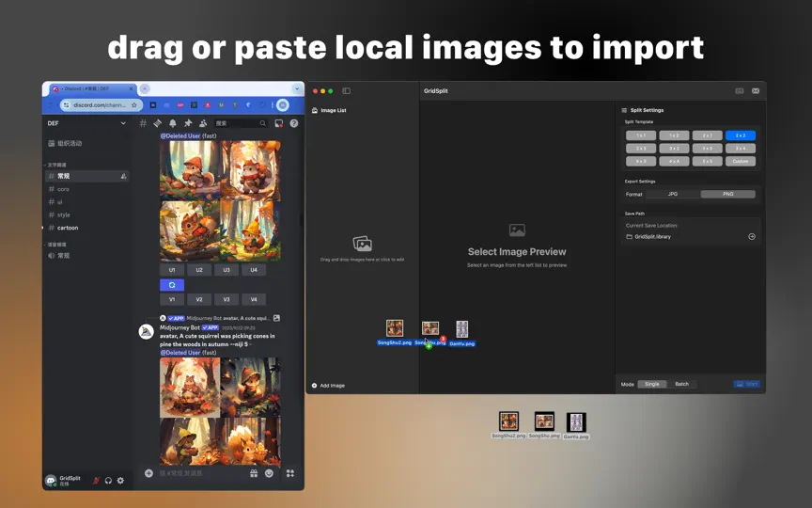Click the Discord message input box
This screenshot has width=812, height=508.
(x=202, y=473)
